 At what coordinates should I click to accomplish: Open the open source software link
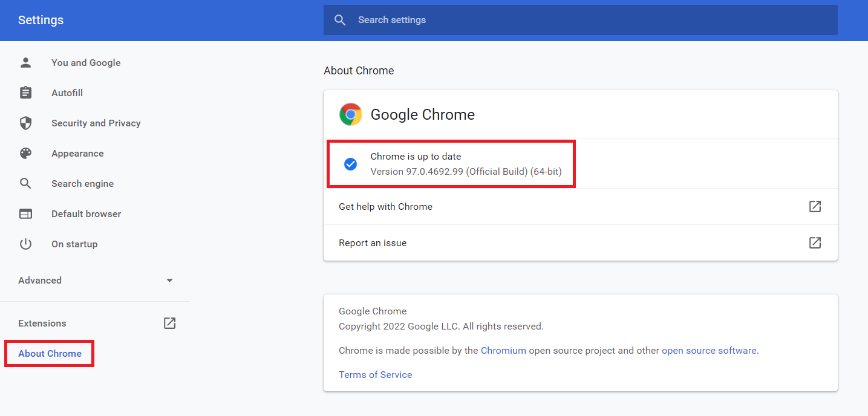pos(709,350)
